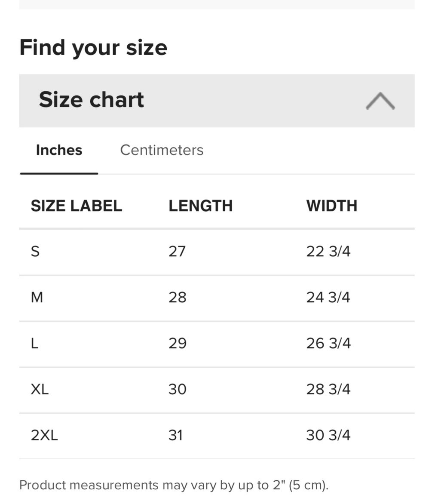Click the length value 29
Screen dimensions: 432x504
click(177, 343)
